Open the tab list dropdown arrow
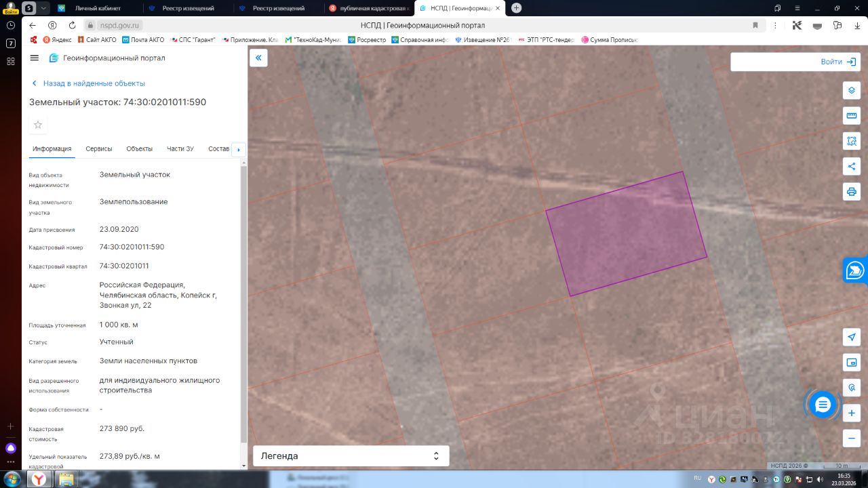The width and height of the screenshot is (868, 488). pos(44,8)
